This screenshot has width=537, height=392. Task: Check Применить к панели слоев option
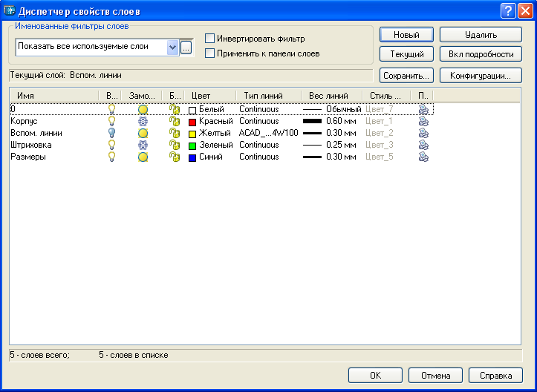(209, 53)
